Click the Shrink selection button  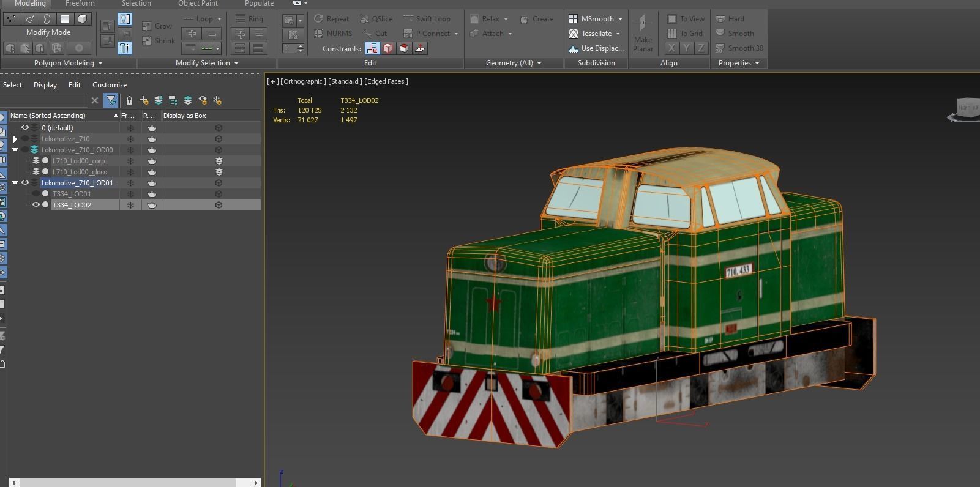click(x=159, y=41)
